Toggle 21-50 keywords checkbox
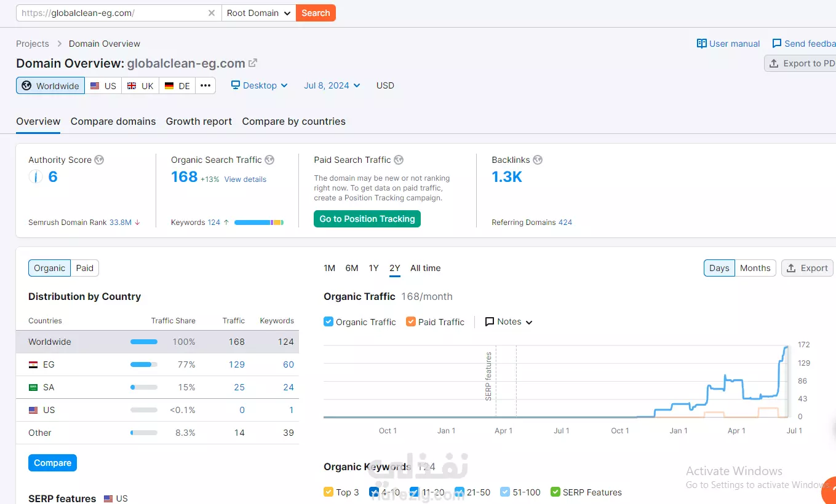 pyautogui.click(x=460, y=492)
